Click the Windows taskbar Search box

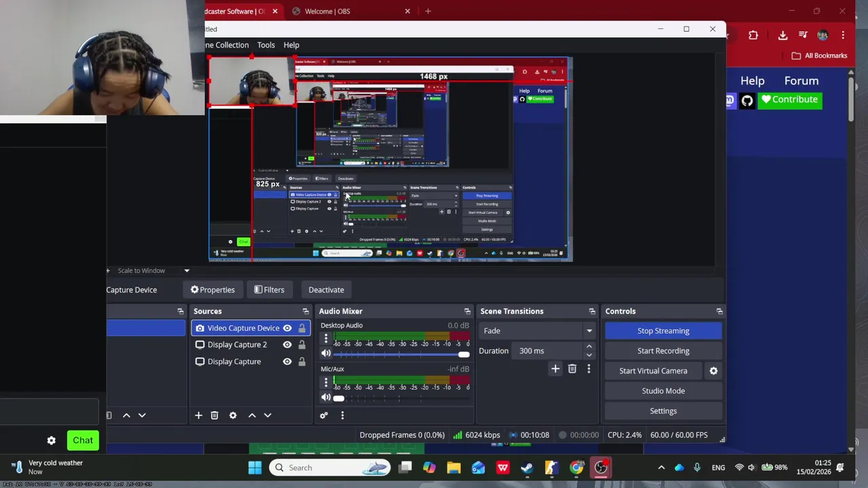tap(330, 468)
